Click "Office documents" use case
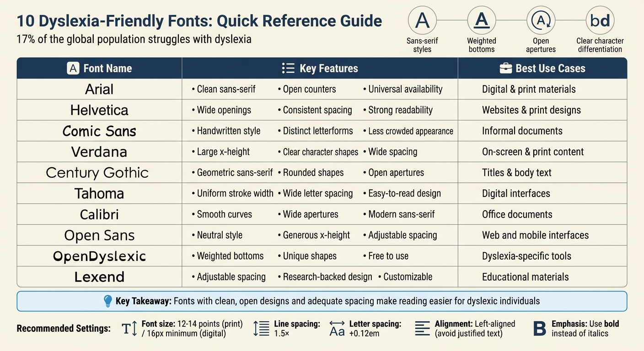 (517, 214)
